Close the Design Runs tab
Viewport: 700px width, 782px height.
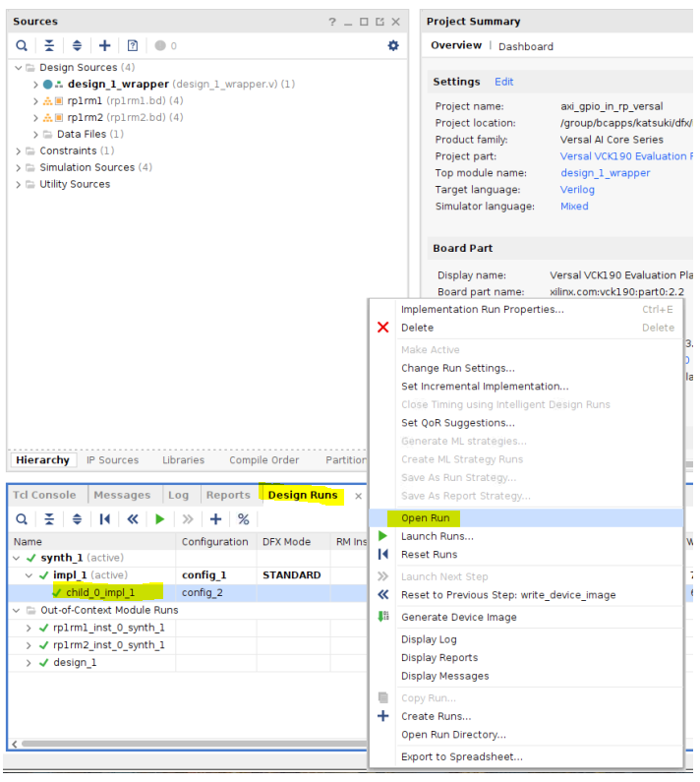pyautogui.click(x=359, y=496)
